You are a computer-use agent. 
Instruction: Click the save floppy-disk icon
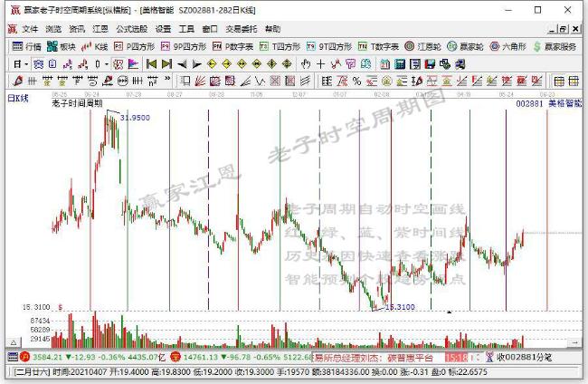point(430,64)
